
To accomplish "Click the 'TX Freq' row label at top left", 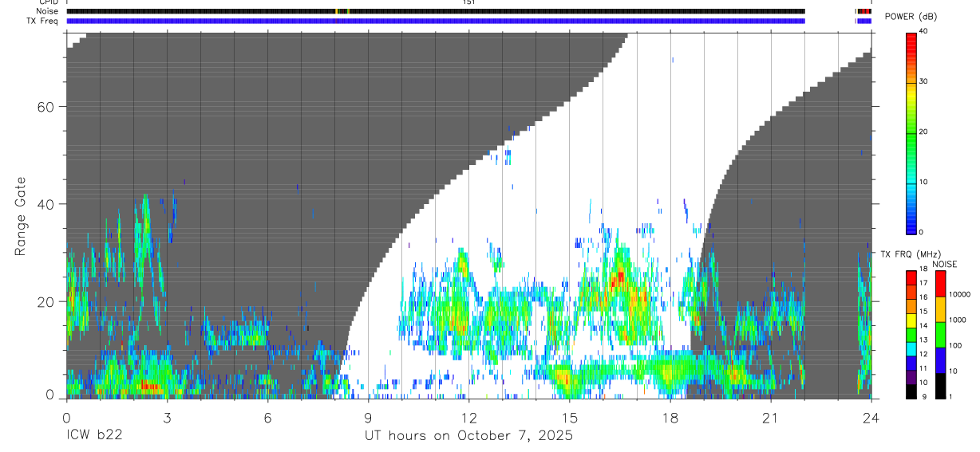I will [x=44, y=20].
